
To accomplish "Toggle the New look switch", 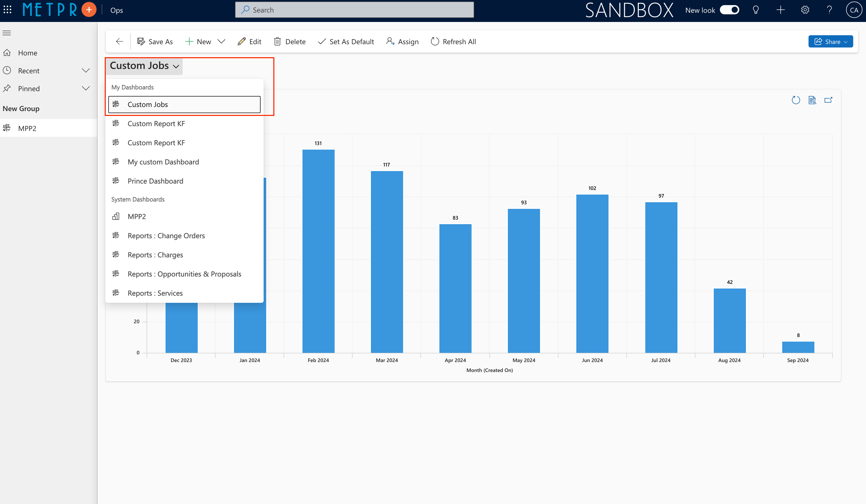I will pyautogui.click(x=729, y=10).
